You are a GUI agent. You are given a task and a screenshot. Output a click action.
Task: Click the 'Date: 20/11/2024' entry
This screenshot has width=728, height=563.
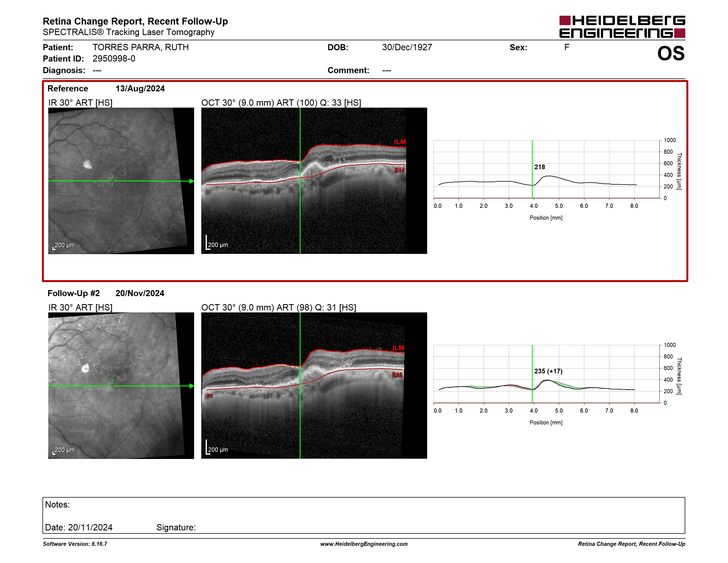[x=79, y=528]
